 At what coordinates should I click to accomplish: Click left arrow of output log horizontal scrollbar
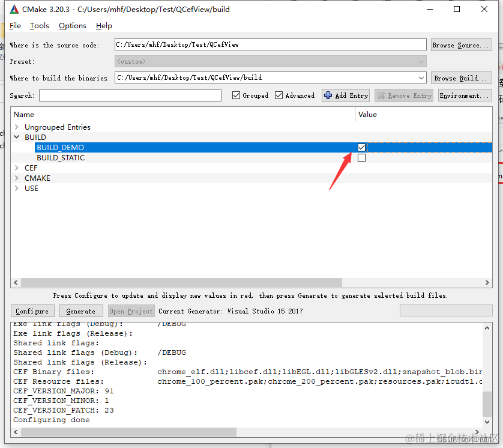[x=16, y=432]
